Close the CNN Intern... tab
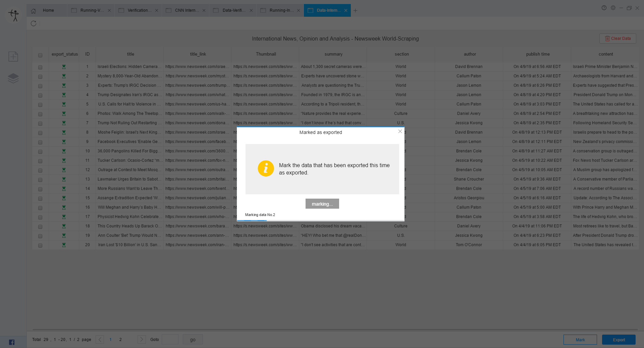Viewport: 644px width, 348px height. 204,10
